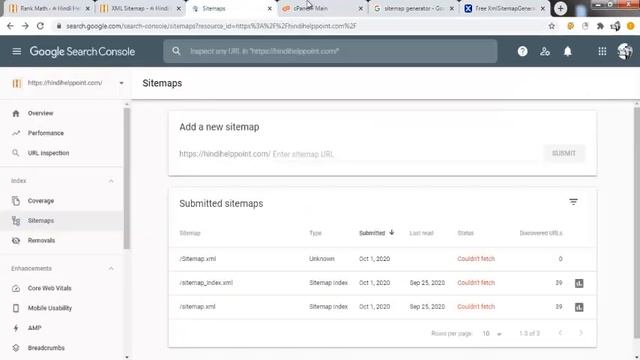The height and width of the screenshot is (360, 640).
Task: Click the Removals eye-slash icon
Action: pyautogui.click(x=16, y=240)
